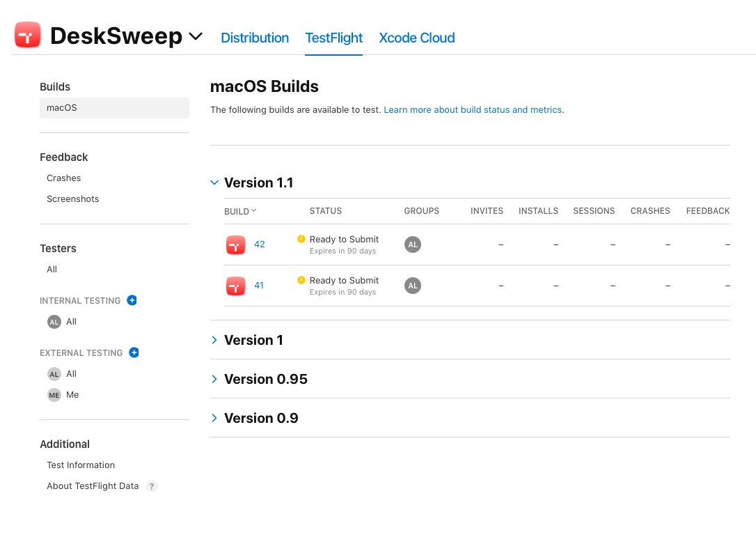Select macOS under Builds sidebar
This screenshot has height=551, width=756.
(114, 107)
